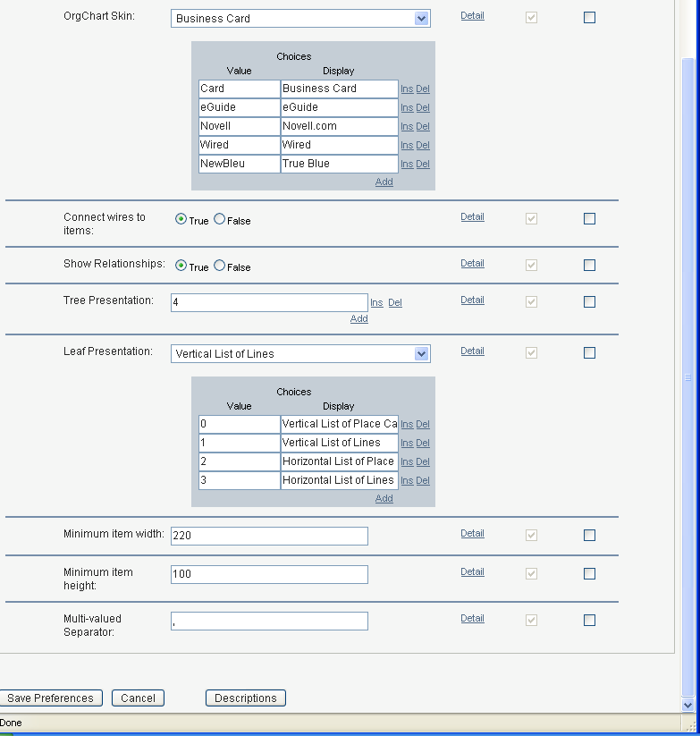Screen dimensions: 700x736
Task: Open Detail link for Minimum item width
Action: tap(472, 534)
